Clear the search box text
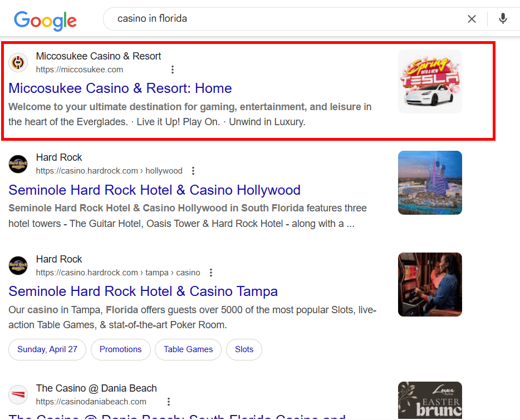Image resolution: width=520 pixels, height=420 pixels. pos(472,19)
